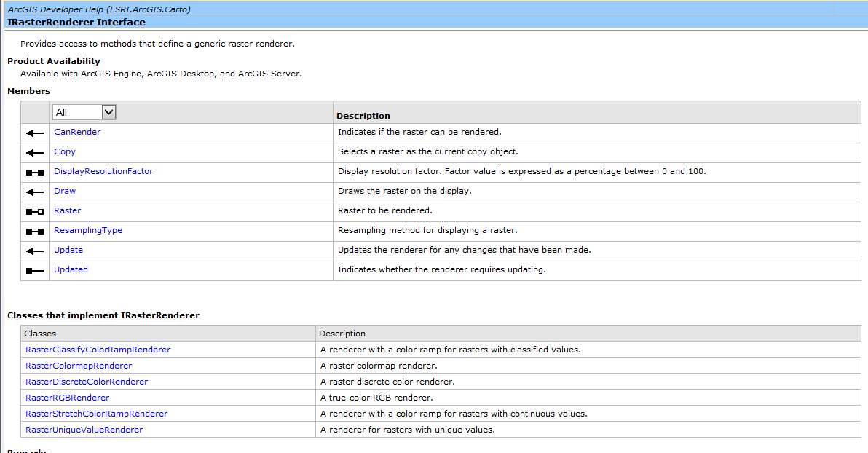Image resolution: width=868 pixels, height=453 pixels.
Task: Click the Description header in Classes table
Action: (x=342, y=334)
